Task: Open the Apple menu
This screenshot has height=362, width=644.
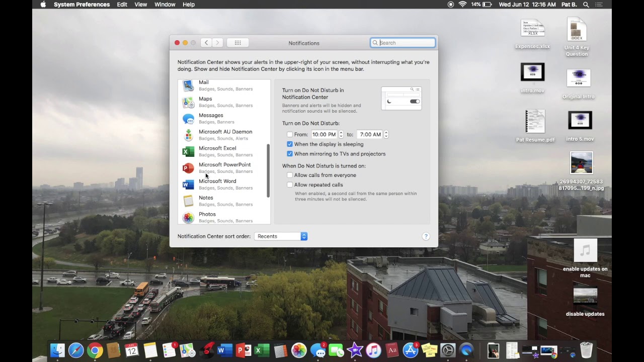Action: (43, 5)
